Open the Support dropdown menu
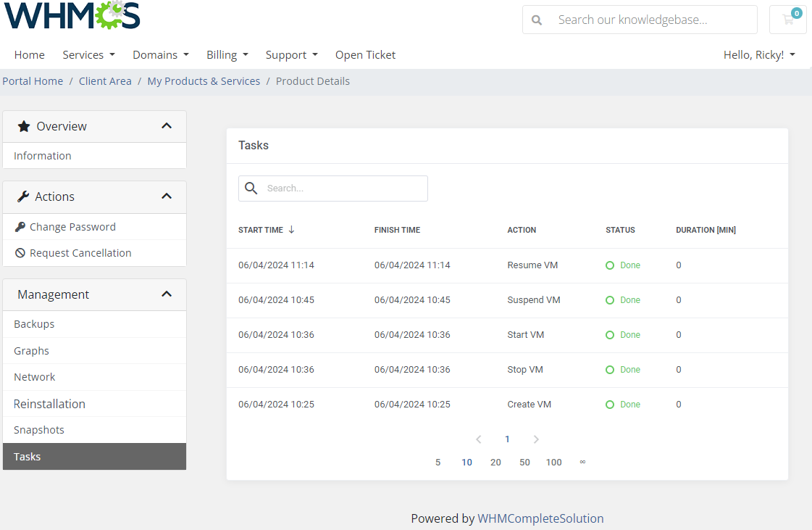The height and width of the screenshot is (530, 812). tap(292, 55)
